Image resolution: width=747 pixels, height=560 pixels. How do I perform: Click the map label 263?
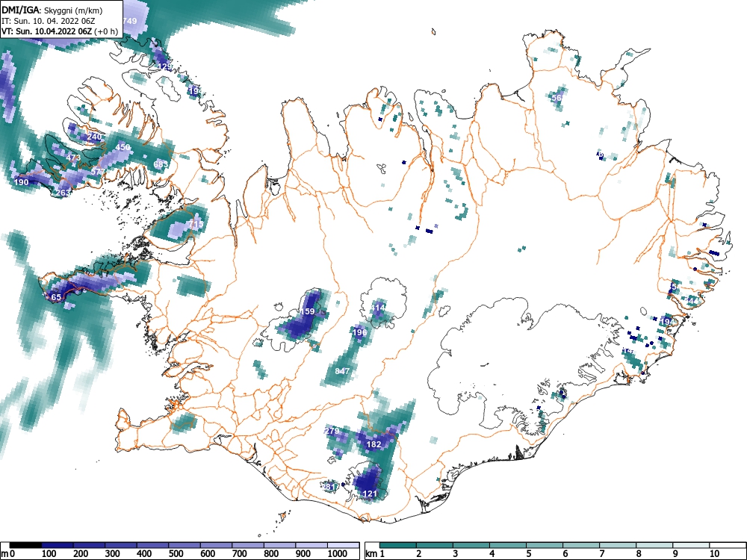coord(63,193)
